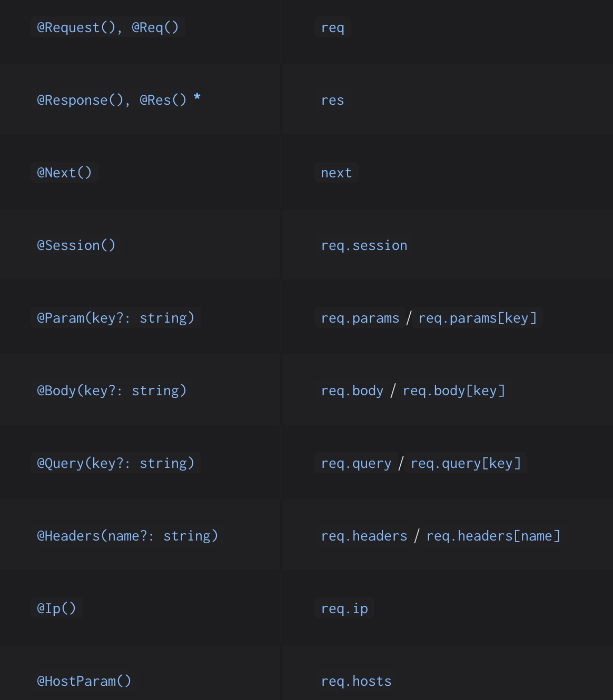Screen dimensions: 613x700
Task: Click the @Request(), @Req() decorator code
Action: (x=108, y=27)
